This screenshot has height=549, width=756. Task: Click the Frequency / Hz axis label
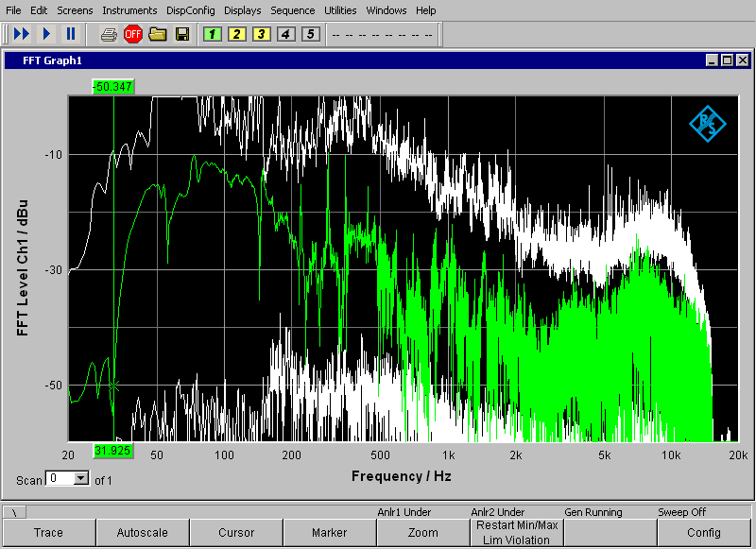(x=401, y=476)
